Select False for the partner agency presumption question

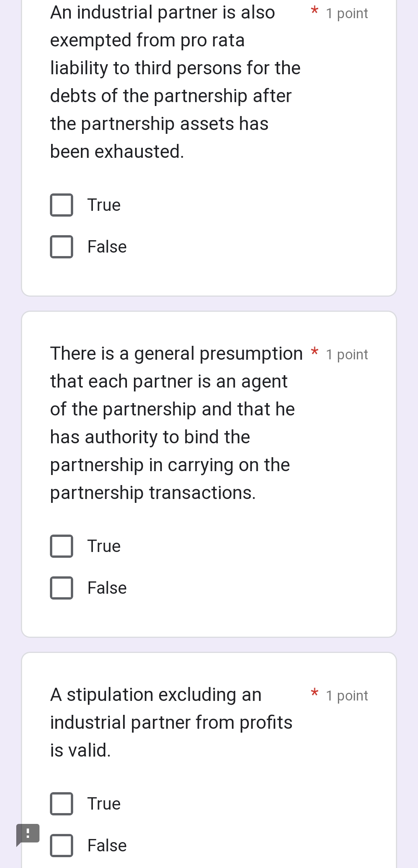(62, 588)
